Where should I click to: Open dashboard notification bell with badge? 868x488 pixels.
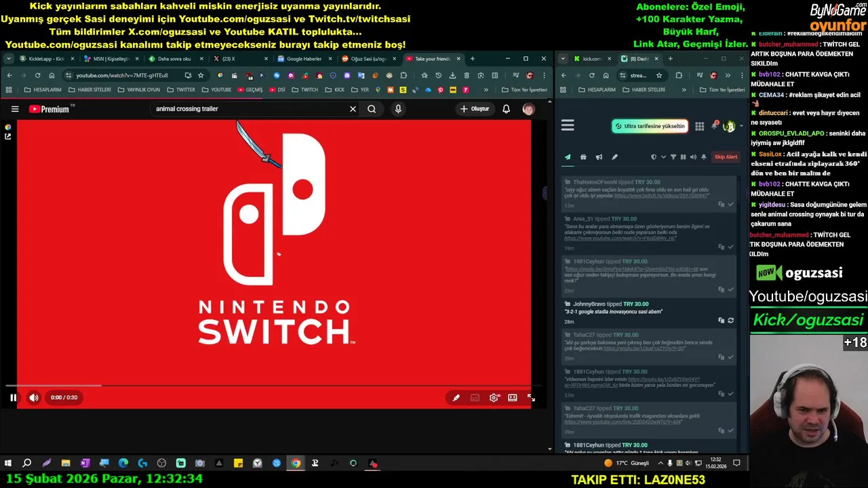pyautogui.click(x=714, y=125)
